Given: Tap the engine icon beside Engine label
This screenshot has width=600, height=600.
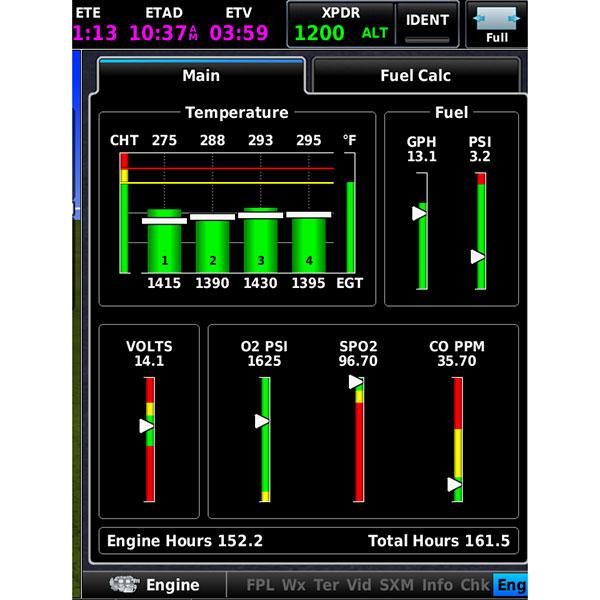Looking at the screenshot, I should point(124,584).
